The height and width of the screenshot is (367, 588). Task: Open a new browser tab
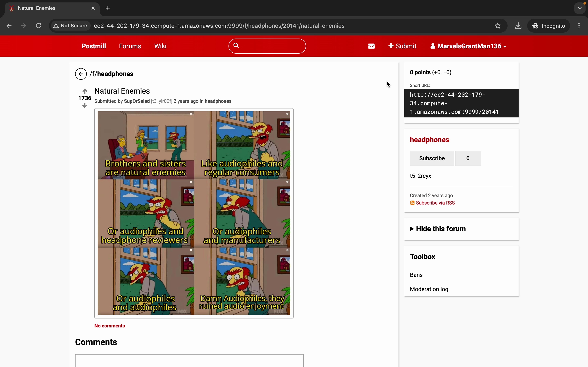click(108, 8)
